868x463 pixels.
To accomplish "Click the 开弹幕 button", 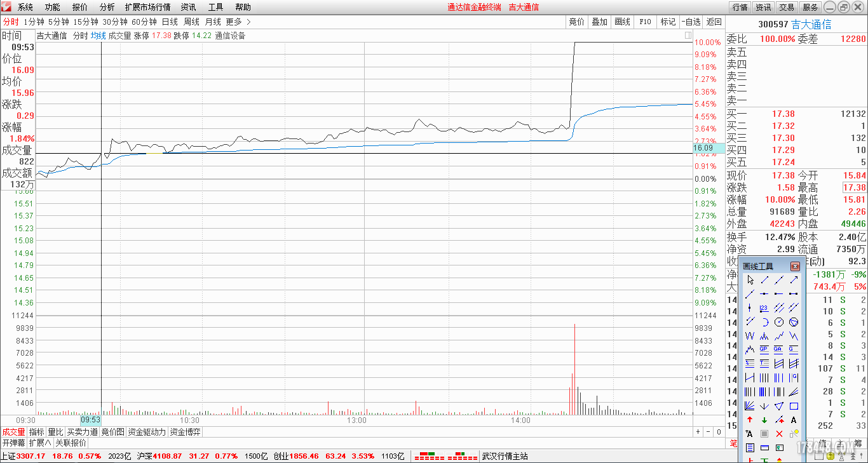I will [x=13, y=443].
